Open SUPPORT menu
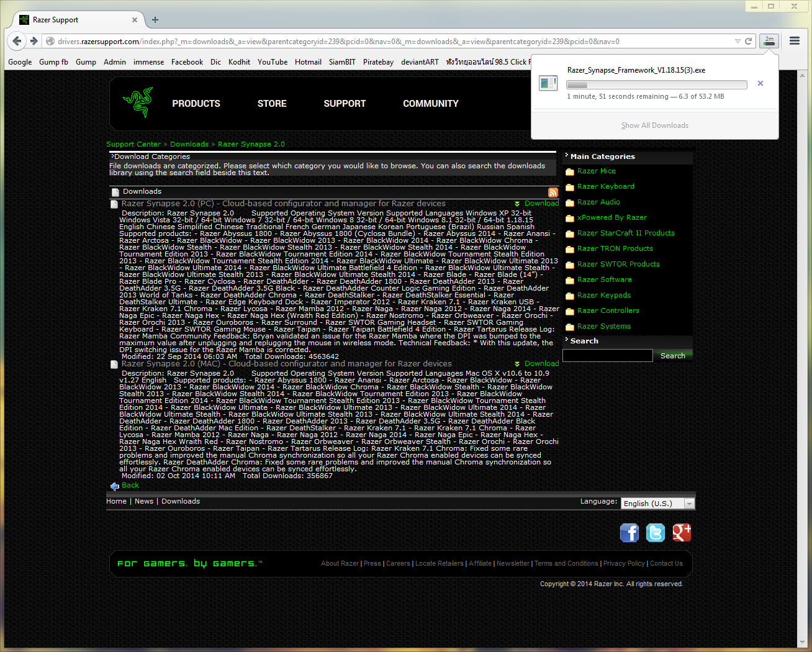The image size is (812, 652). [x=345, y=104]
